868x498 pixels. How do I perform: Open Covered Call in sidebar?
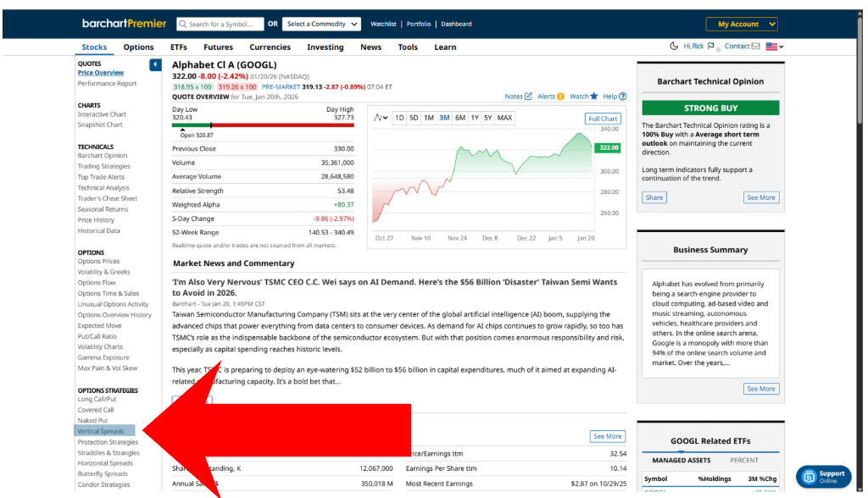coord(96,410)
